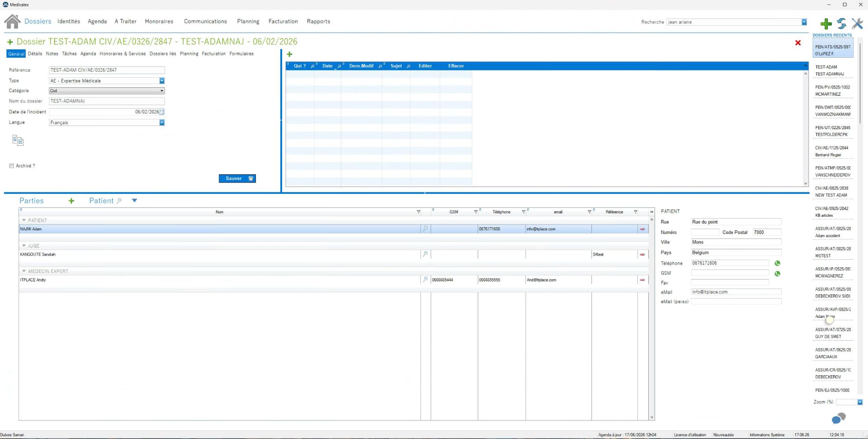Open the Identités menu

coord(69,21)
